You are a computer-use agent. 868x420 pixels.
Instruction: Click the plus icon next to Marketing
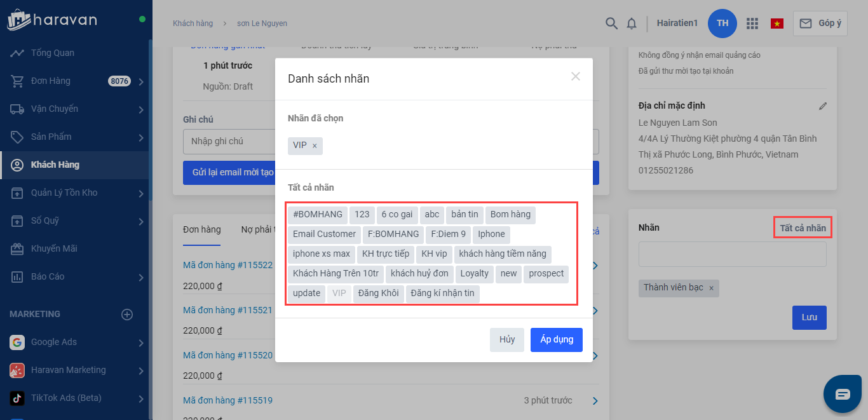pyautogui.click(x=127, y=315)
